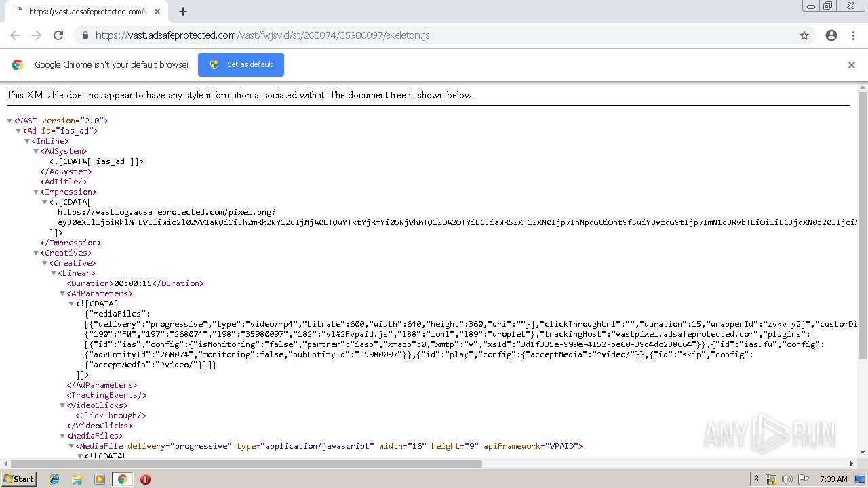The width and height of the screenshot is (868, 488).
Task: Open the Chrome profile avatar menu
Action: [x=831, y=35]
